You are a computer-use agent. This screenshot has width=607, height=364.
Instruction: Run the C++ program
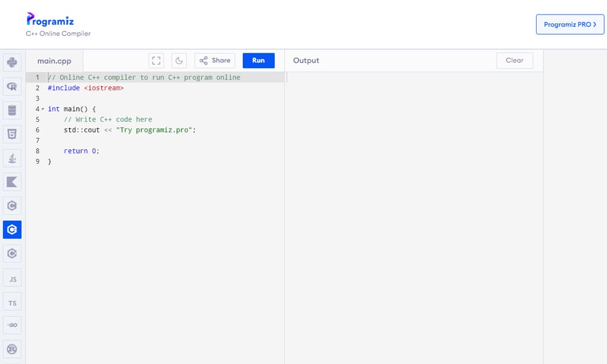(x=258, y=60)
